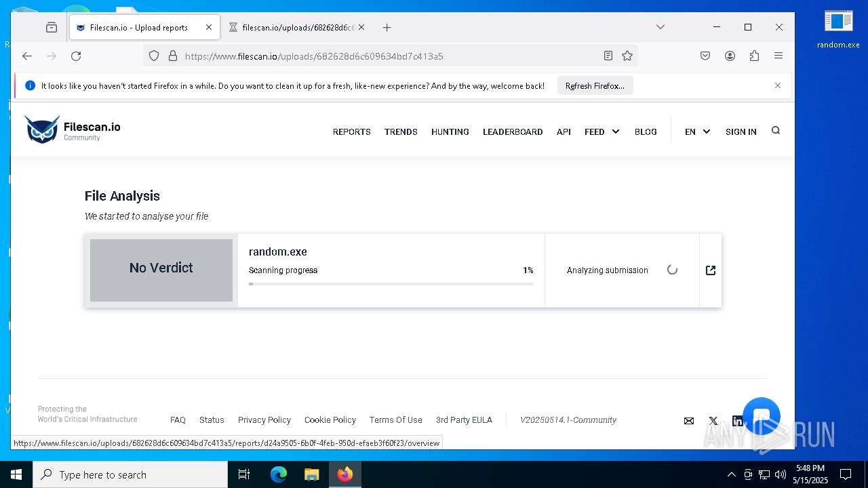Image resolution: width=868 pixels, height=488 pixels.
Task: Click the Firefox back arrow
Action: click(27, 56)
